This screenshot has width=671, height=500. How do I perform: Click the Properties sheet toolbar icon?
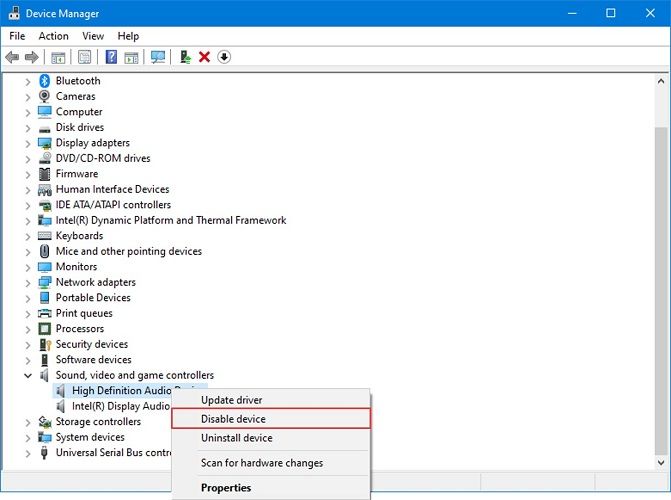click(x=85, y=57)
